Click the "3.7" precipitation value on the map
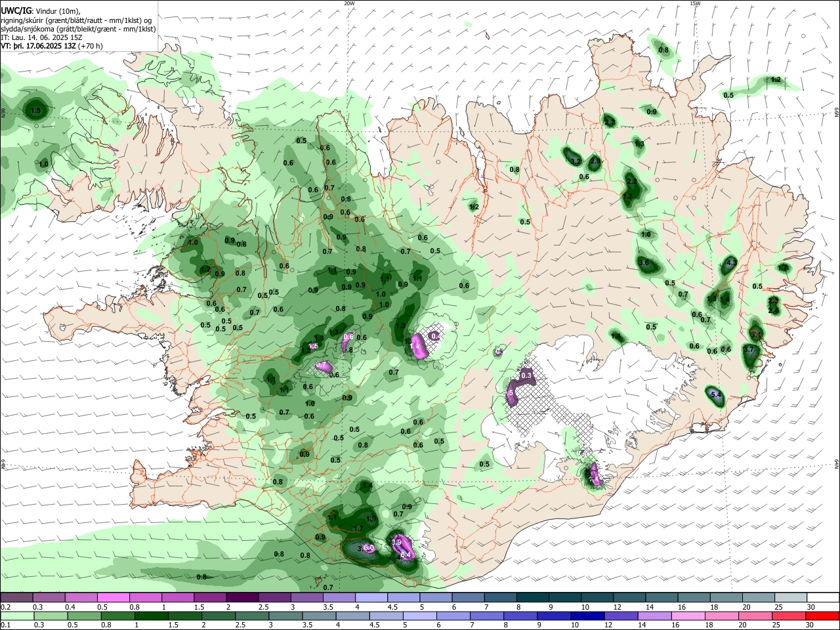Viewport: 840px width, 630px height. [x=750, y=350]
